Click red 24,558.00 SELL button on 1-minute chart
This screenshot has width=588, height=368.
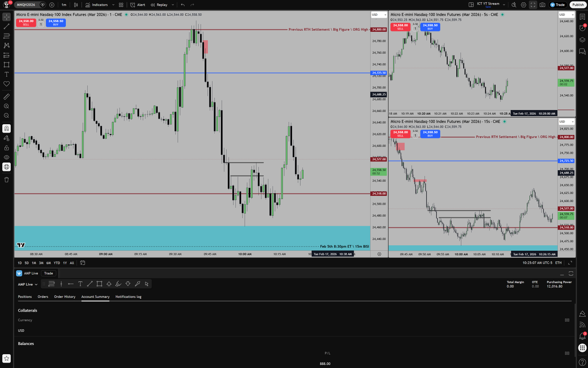click(x=26, y=23)
